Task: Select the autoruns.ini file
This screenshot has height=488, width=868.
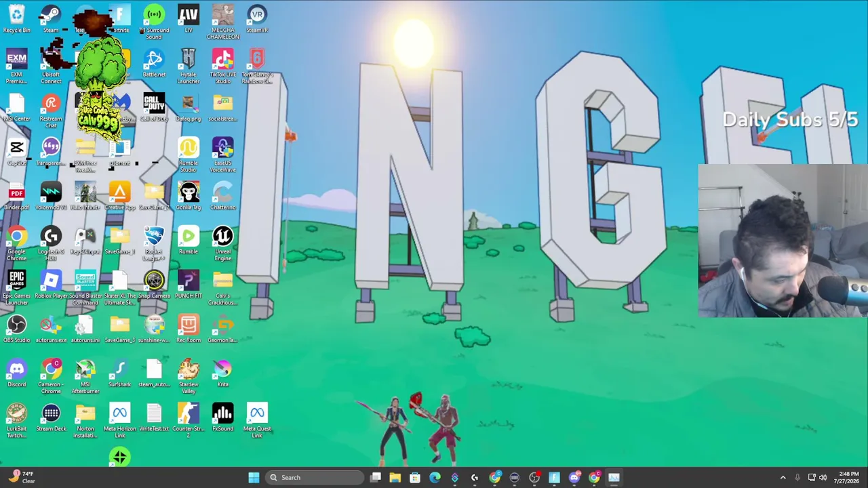Action: point(85,329)
